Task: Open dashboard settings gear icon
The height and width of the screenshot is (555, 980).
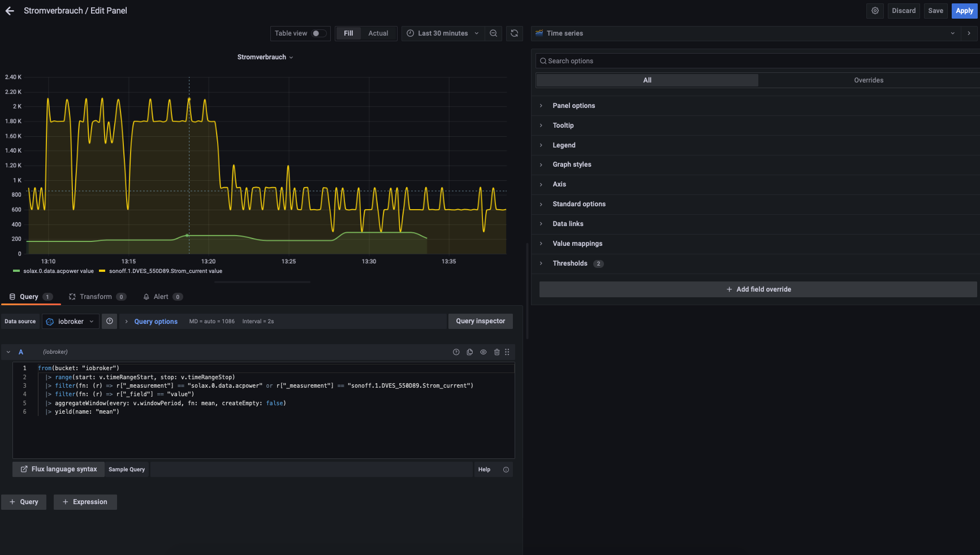Action: pos(875,11)
